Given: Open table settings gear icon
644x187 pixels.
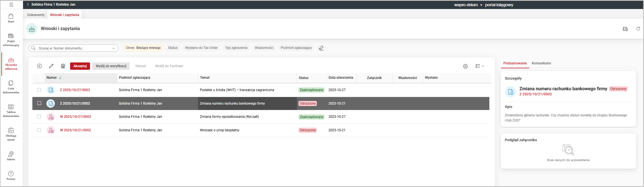Looking at the screenshot, I should (465, 66).
